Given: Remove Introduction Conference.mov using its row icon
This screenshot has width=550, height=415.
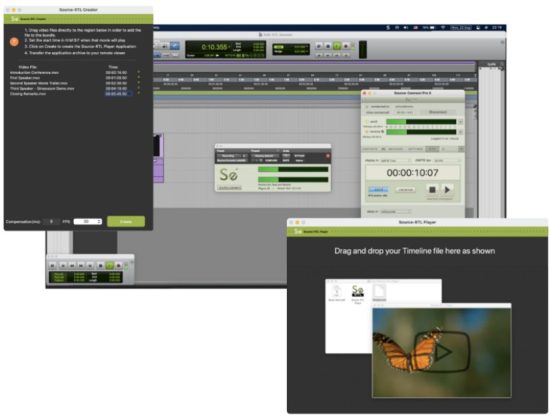Looking at the screenshot, I should click(x=139, y=72).
